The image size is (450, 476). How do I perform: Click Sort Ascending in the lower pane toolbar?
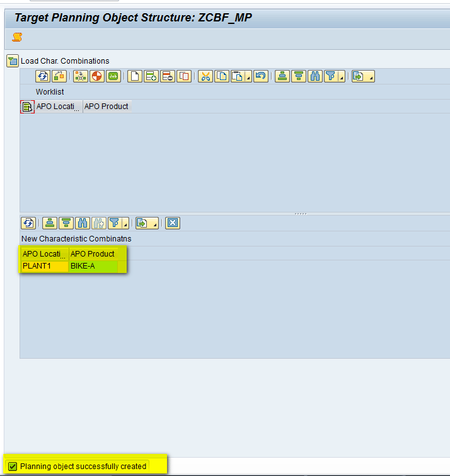[50, 223]
